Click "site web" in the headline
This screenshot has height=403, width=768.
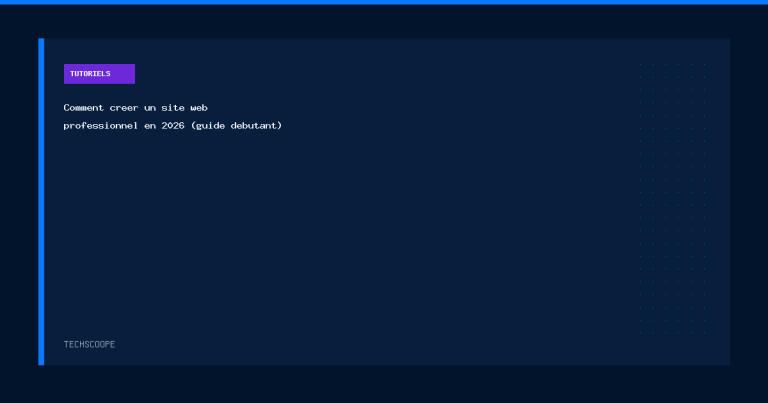click(x=185, y=108)
